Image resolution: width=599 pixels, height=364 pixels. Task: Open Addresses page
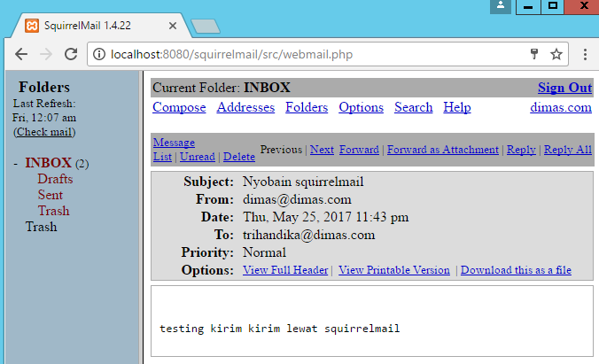pyautogui.click(x=245, y=107)
